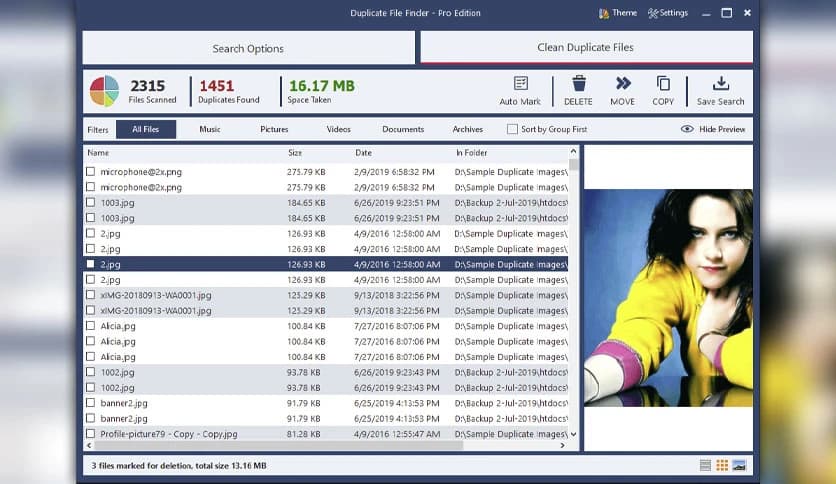Tick the last Alicia.jpg checkbox
Image resolution: width=836 pixels, height=484 pixels.
[x=91, y=357]
